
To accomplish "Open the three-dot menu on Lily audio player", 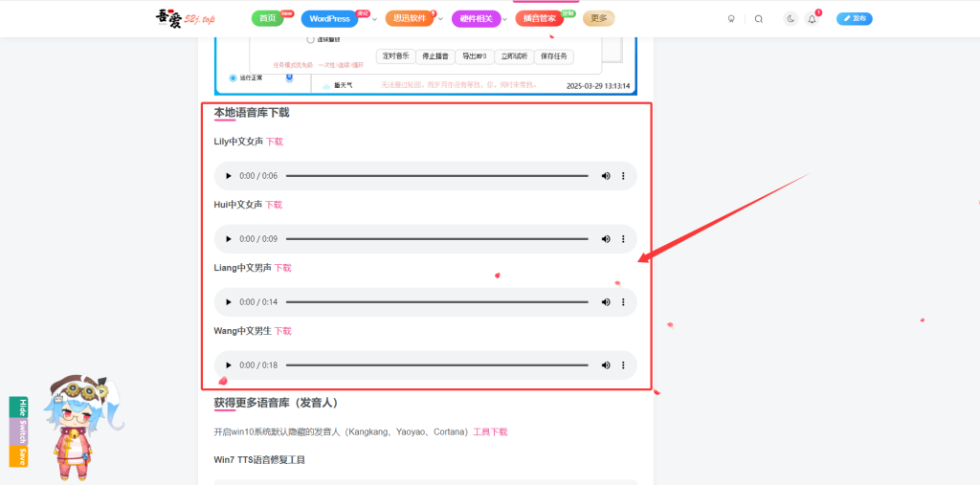I will [x=623, y=176].
